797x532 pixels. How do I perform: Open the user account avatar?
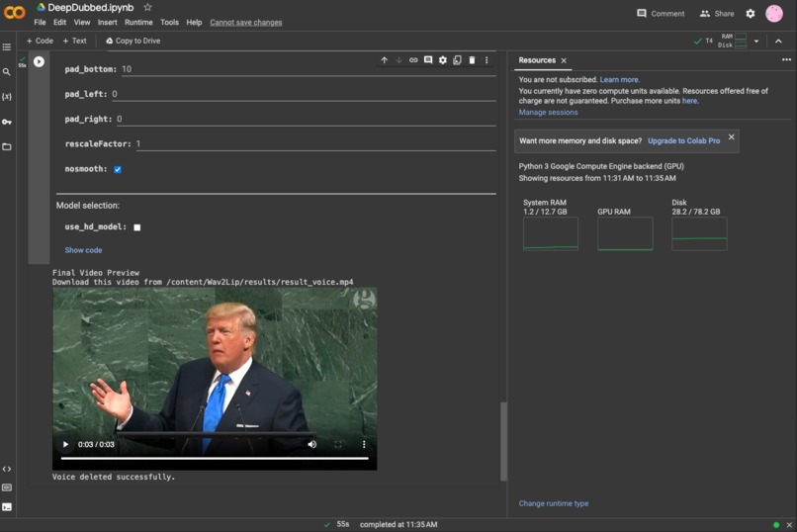pos(774,14)
